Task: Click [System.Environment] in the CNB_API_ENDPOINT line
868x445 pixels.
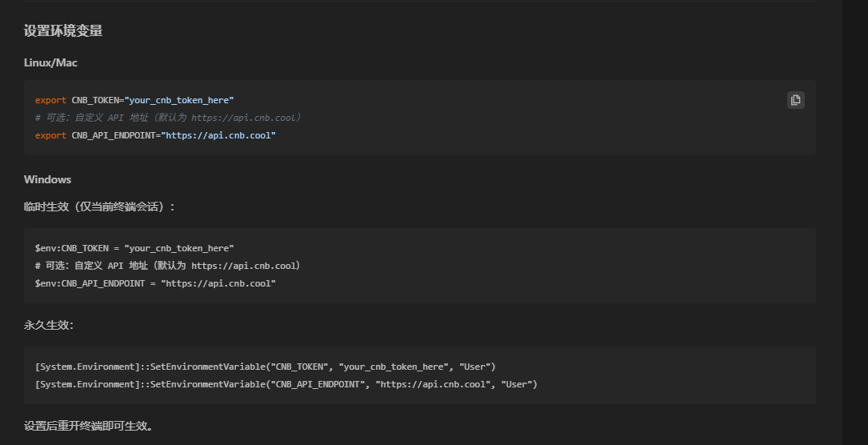Action: coord(86,384)
